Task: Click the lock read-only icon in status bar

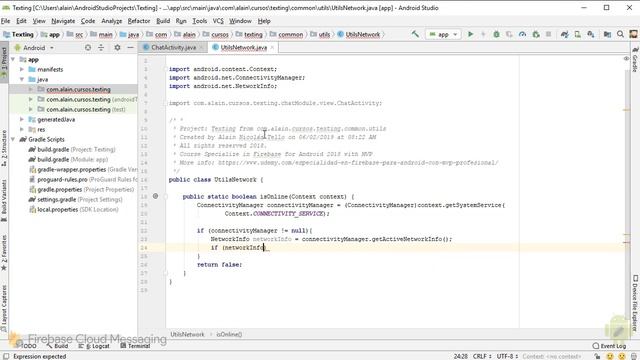Action: pos(597,356)
